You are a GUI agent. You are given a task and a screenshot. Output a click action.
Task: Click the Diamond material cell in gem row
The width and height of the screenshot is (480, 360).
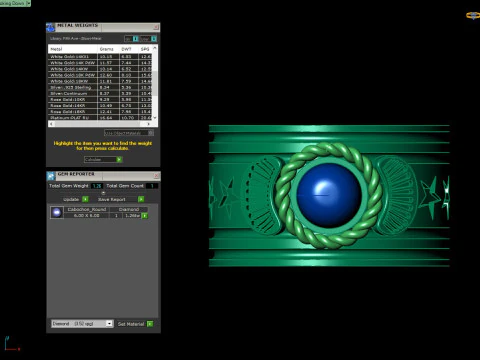[x=129, y=209]
